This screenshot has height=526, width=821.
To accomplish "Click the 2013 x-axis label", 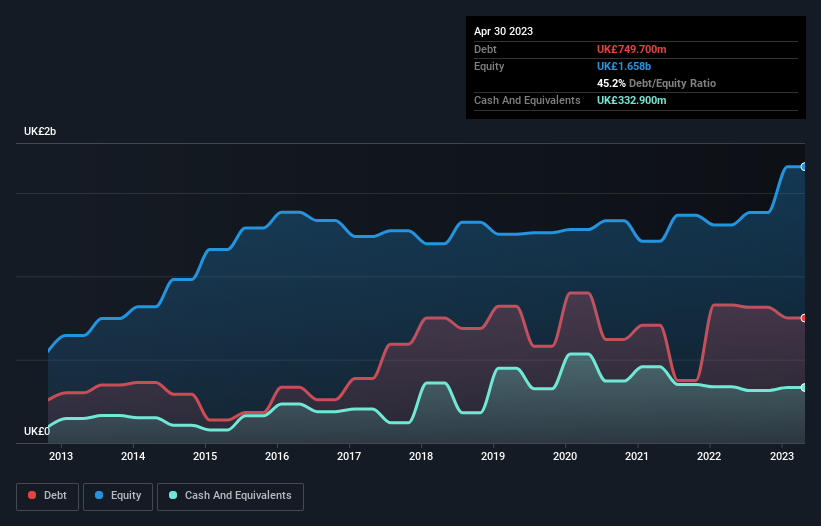I will click(61, 456).
